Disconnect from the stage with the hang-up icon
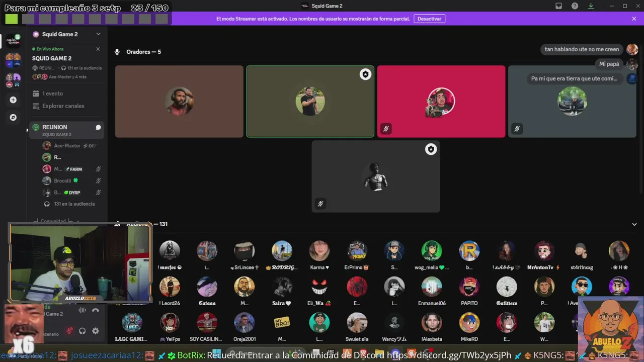Image resolution: width=644 pixels, height=362 pixels. 96,310
